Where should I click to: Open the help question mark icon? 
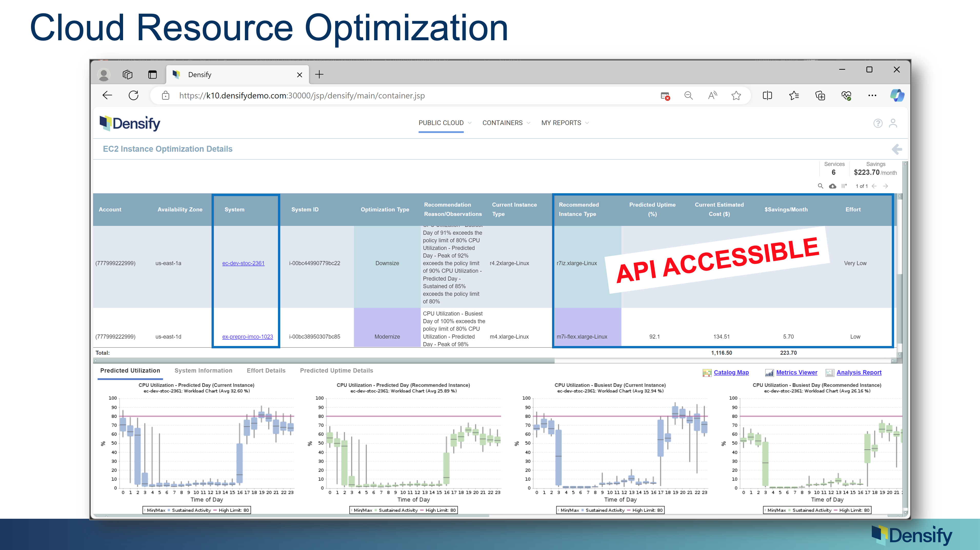pyautogui.click(x=878, y=123)
